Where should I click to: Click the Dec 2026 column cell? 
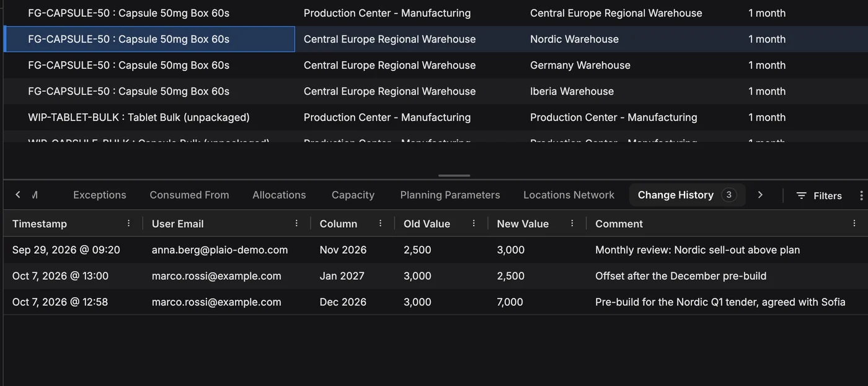click(x=343, y=302)
